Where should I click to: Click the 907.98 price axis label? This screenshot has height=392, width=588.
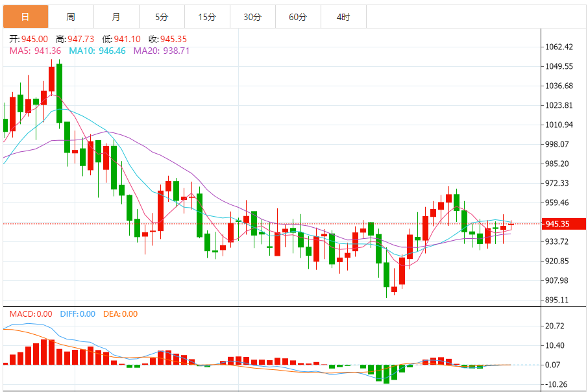(557, 280)
